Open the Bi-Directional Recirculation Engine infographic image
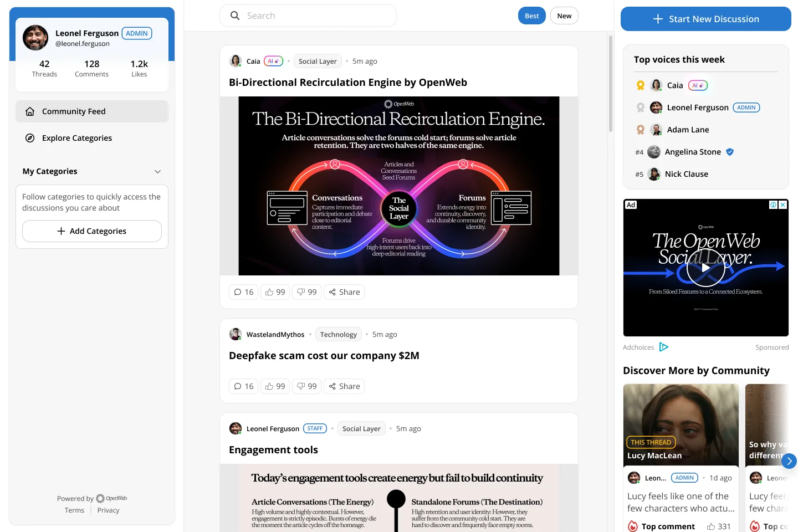The width and height of the screenshot is (798, 532). [399, 186]
